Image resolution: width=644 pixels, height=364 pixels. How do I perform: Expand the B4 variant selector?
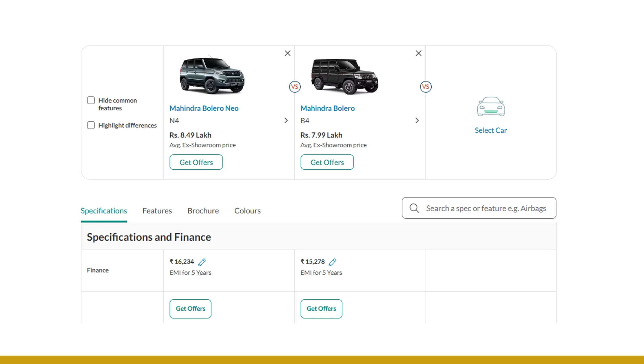pyautogui.click(x=417, y=120)
